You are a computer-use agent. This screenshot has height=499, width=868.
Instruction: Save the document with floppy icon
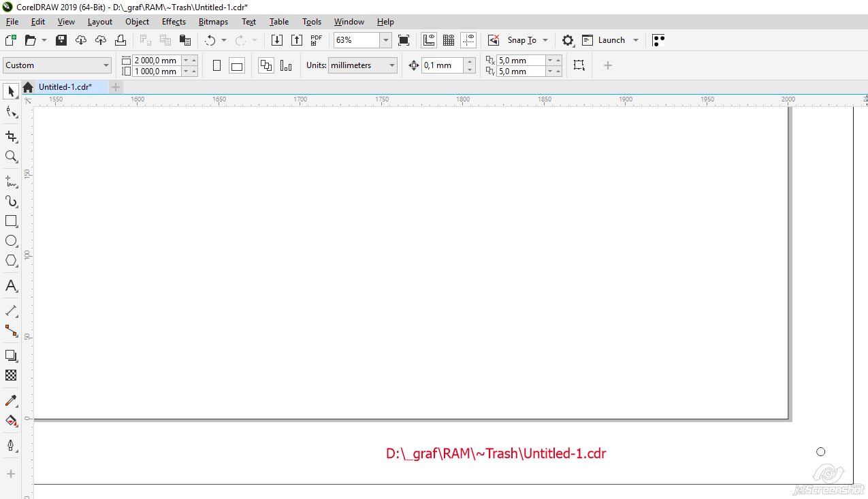(x=61, y=40)
